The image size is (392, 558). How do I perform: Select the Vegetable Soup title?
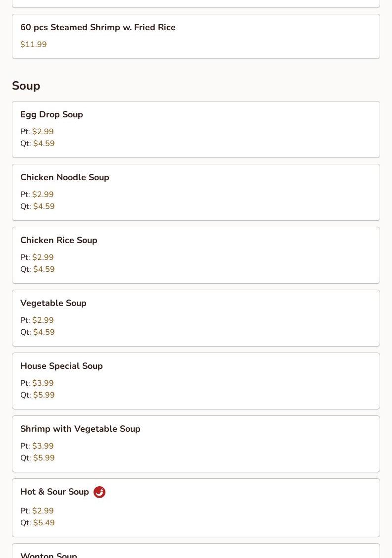53,304
